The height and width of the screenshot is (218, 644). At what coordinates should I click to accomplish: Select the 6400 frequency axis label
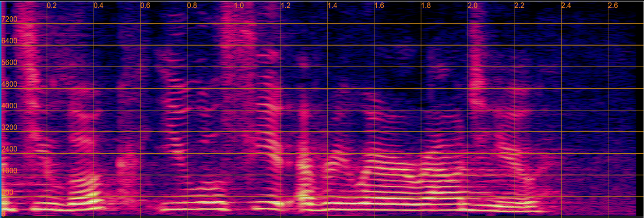click(x=10, y=41)
